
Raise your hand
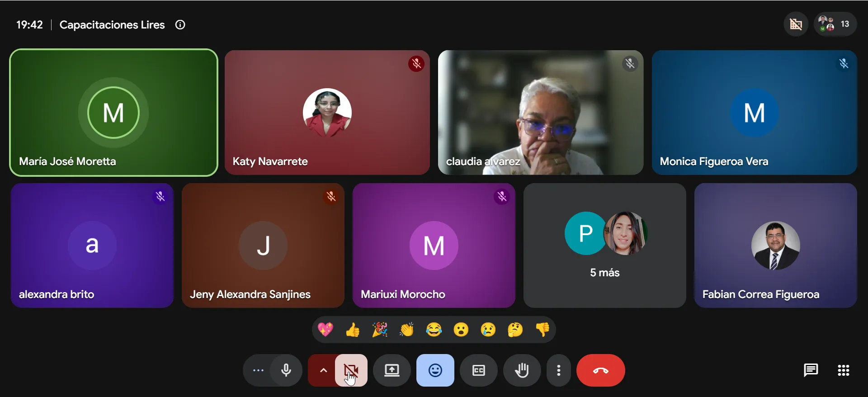(x=522, y=370)
